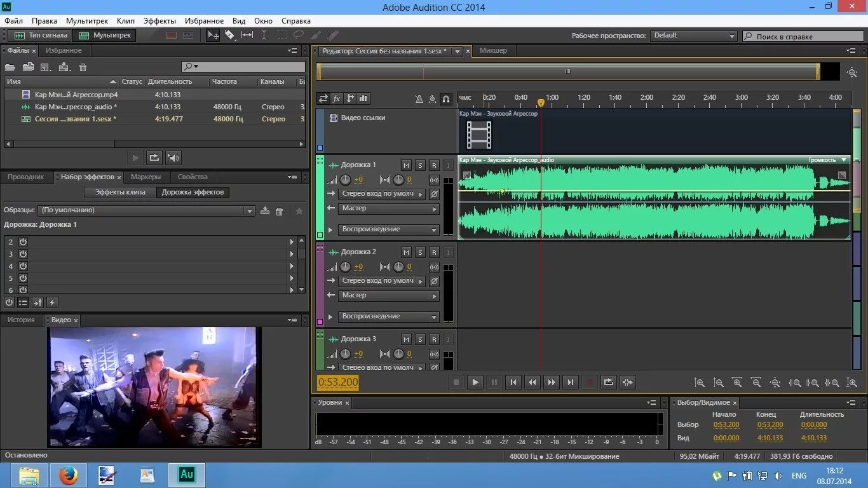The height and width of the screenshot is (488, 868).
Task: Adjust Дорожка 1 volume knob
Action: pos(345,180)
